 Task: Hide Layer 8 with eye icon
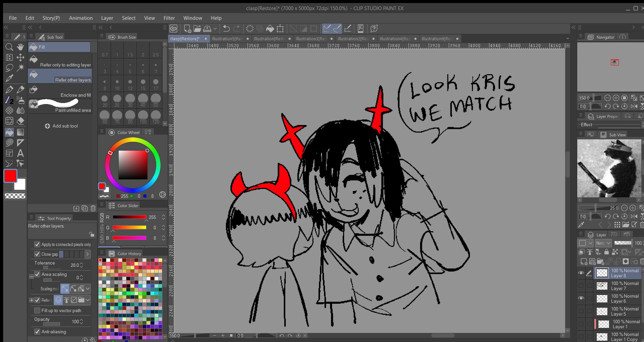point(581,273)
